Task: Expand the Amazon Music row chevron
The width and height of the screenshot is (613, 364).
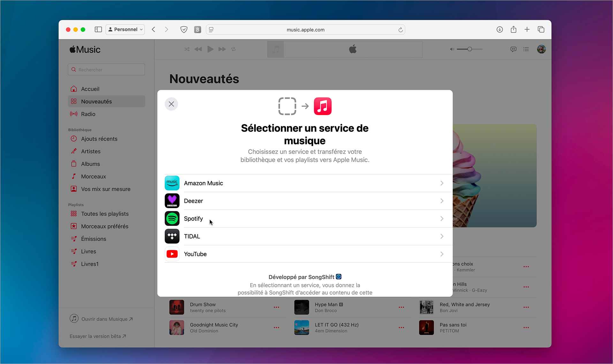Action: click(x=442, y=183)
